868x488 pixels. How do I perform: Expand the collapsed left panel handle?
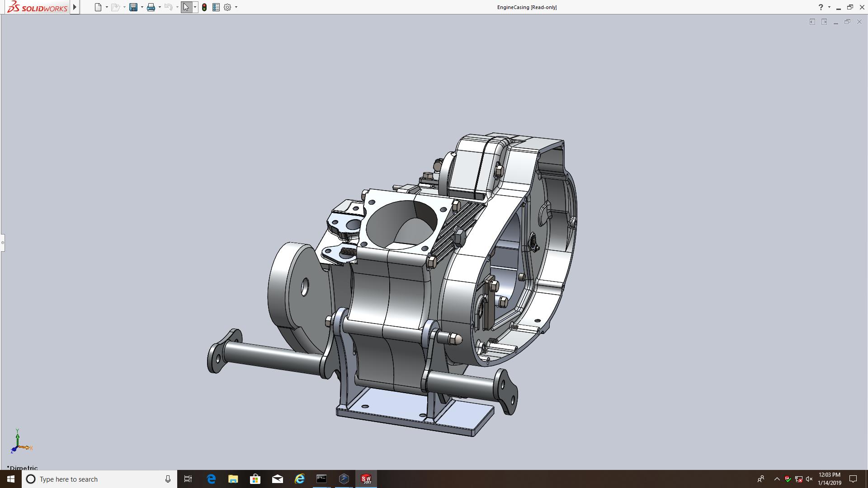2,243
